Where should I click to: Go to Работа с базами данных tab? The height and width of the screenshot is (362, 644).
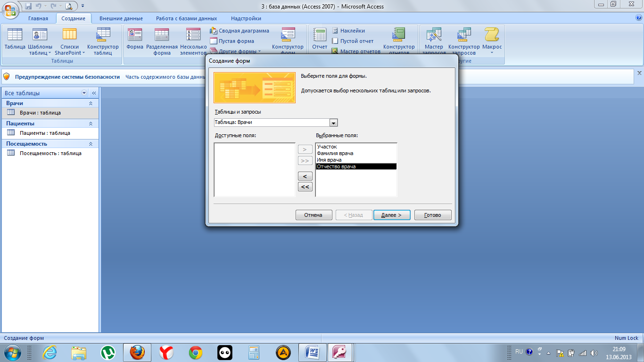pos(187,18)
